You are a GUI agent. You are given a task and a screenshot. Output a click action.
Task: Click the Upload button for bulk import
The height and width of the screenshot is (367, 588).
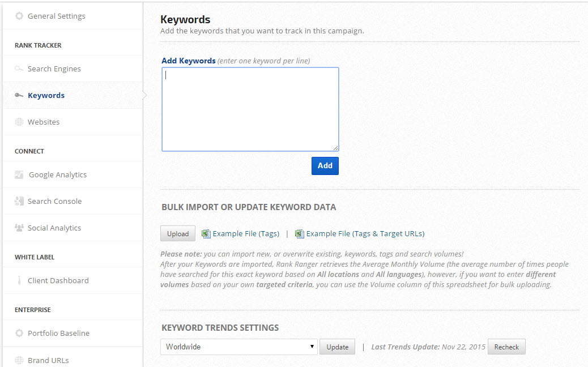click(x=178, y=233)
